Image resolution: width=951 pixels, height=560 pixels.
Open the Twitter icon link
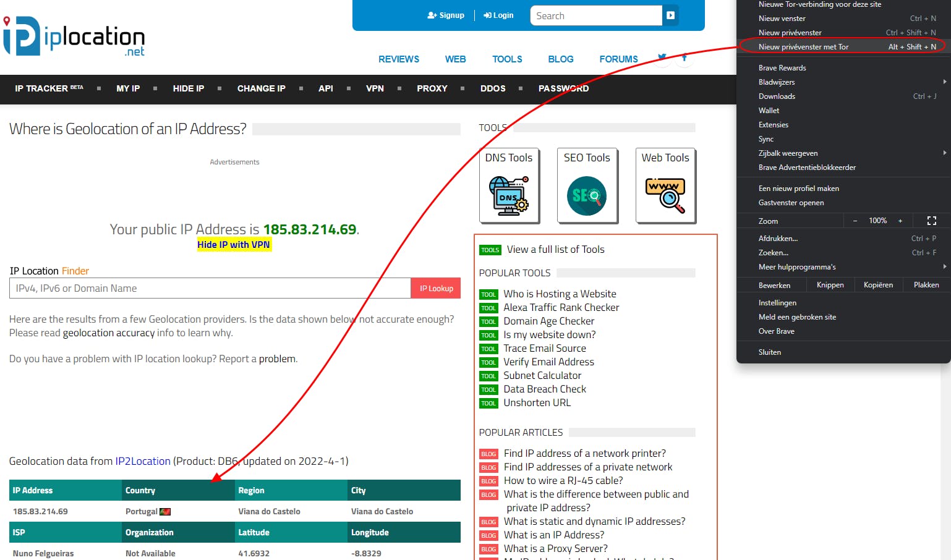(x=662, y=57)
